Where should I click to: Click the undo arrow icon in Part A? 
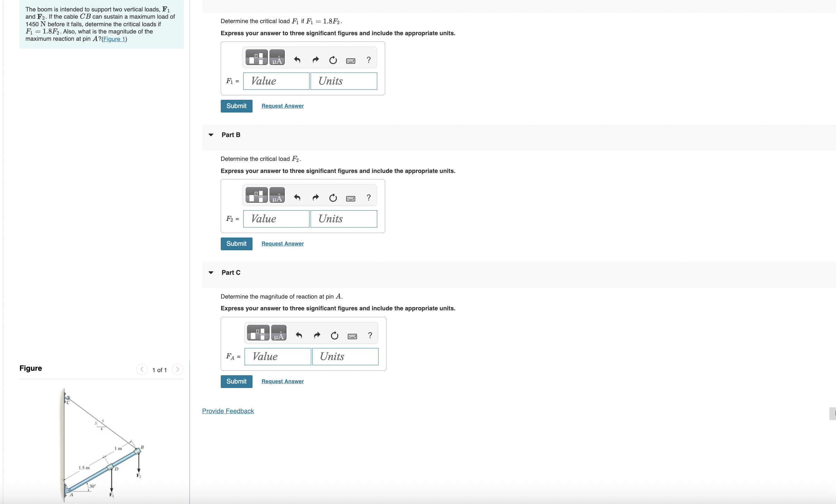(x=297, y=59)
